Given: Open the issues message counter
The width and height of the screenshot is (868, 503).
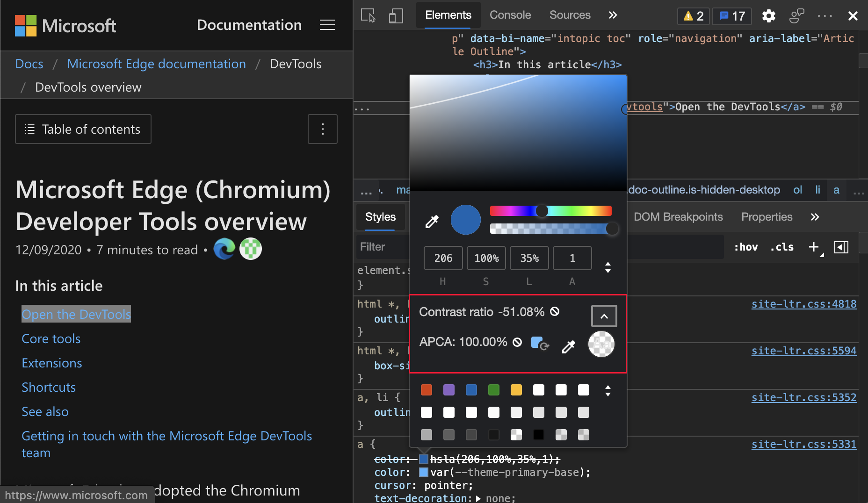Looking at the screenshot, I should pos(731,15).
